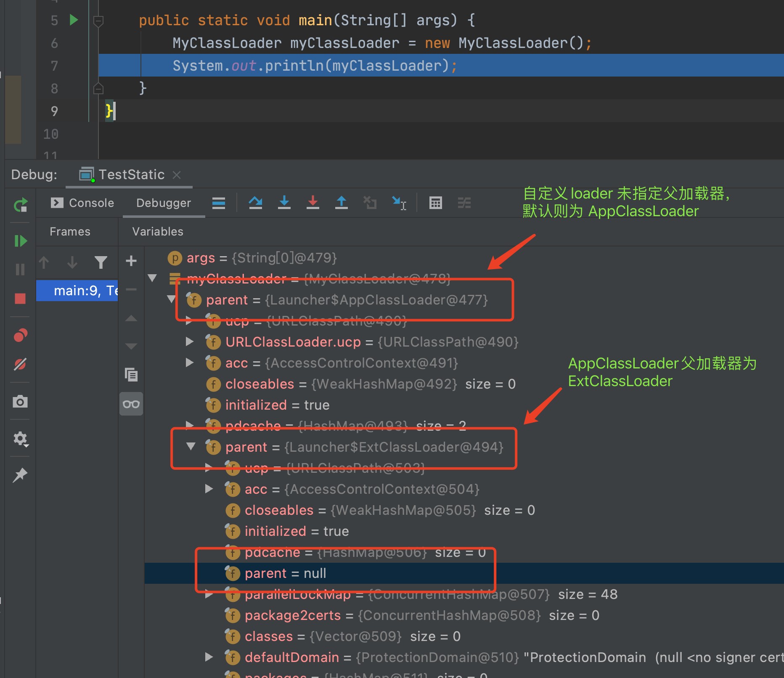Image resolution: width=784 pixels, height=678 pixels.
Task: Click the fold end marker on line 8
Action: pos(98,88)
